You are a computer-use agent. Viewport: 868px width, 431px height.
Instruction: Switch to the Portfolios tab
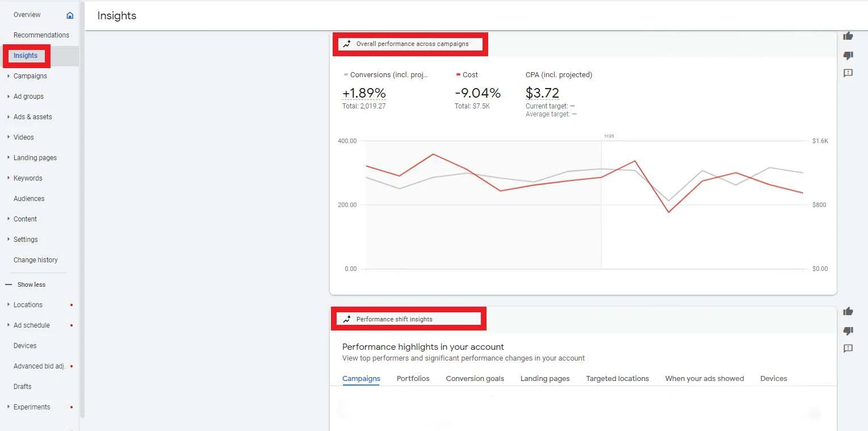[413, 379]
